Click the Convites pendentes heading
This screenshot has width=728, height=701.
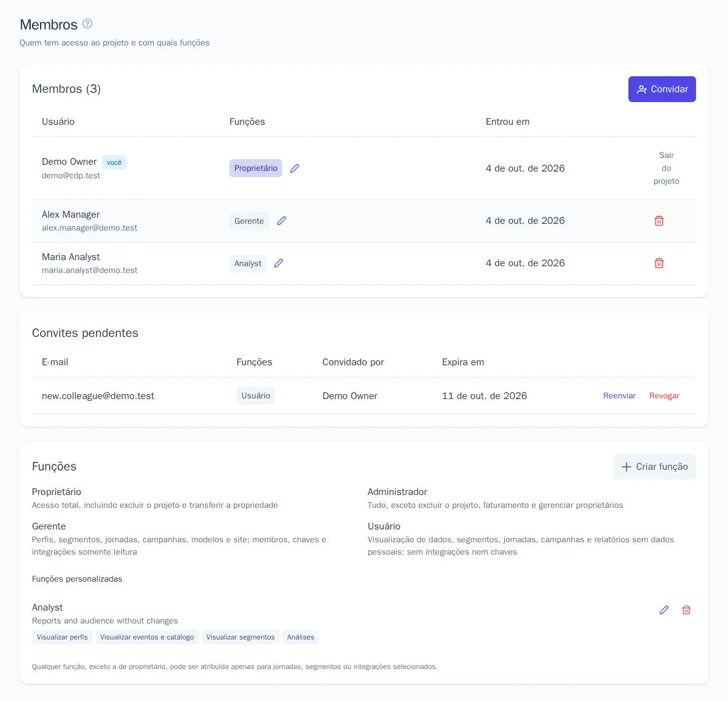pyautogui.click(x=85, y=333)
